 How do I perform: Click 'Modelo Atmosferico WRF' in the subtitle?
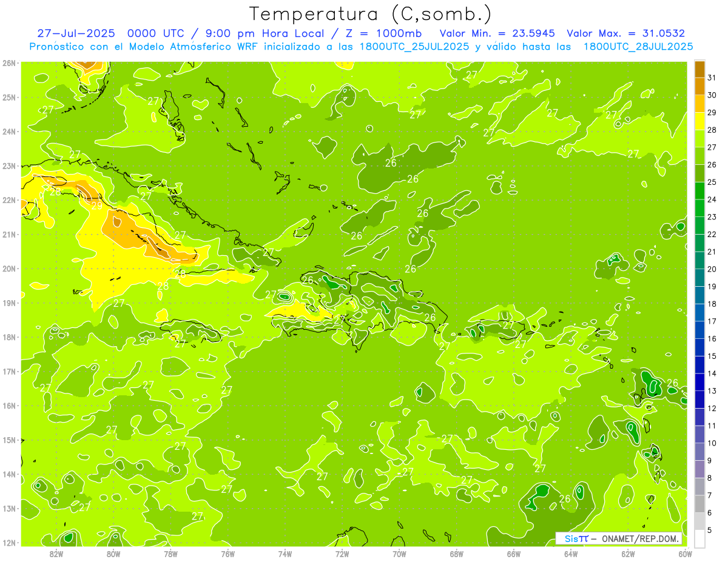coord(192,47)
